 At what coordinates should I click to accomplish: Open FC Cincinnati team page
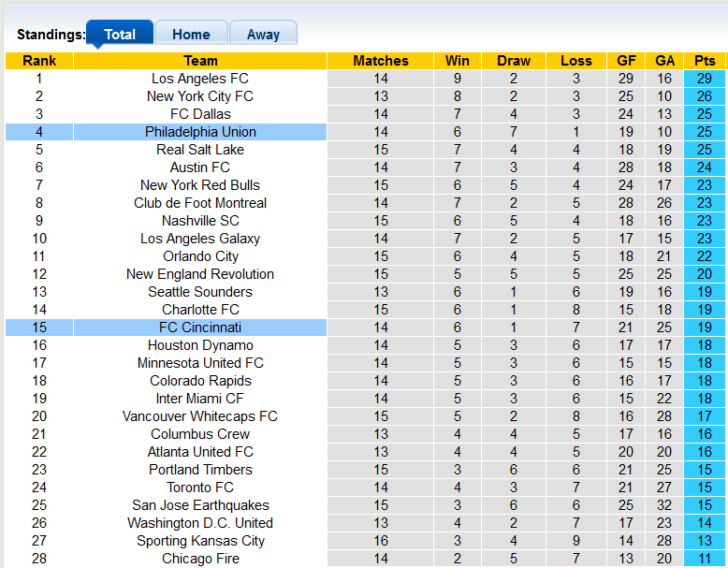point(200,328)
